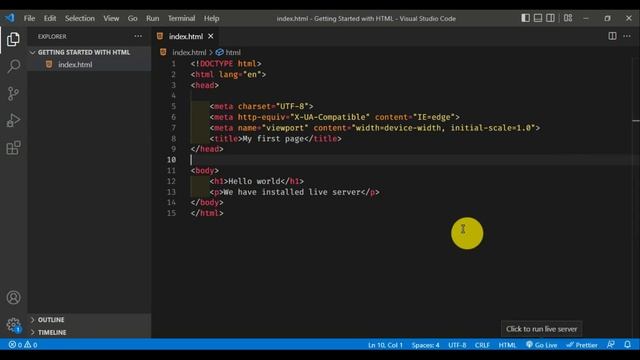This screenshot has width=640, height=360.
Task: Click html element in the breadcrumb
Action: pos(233,52)
